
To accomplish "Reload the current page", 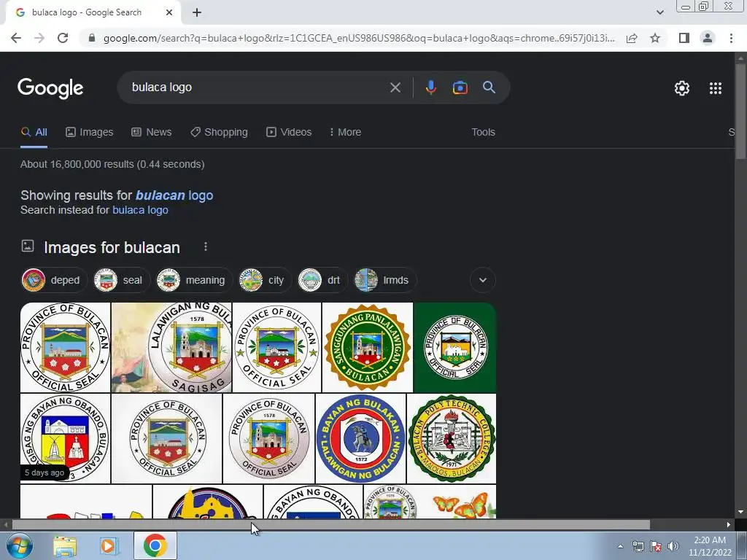I will click(x=63, y=38).
